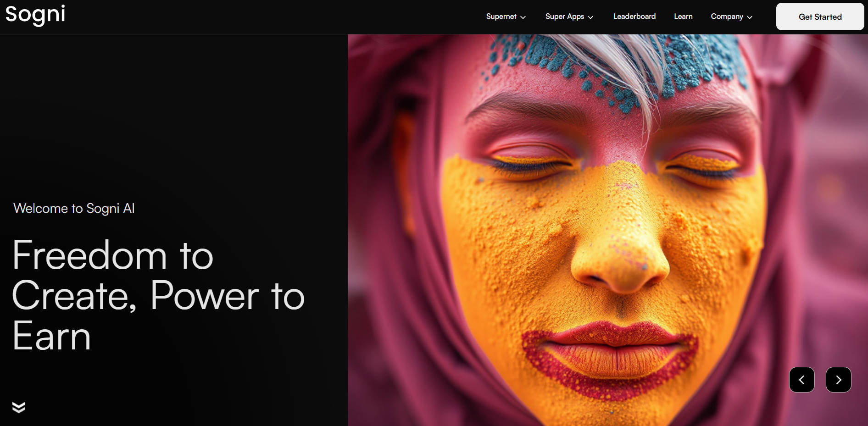Viewport: 868px width, 426px height.
Task: Select the Company menu label
Action: [727, 17]
